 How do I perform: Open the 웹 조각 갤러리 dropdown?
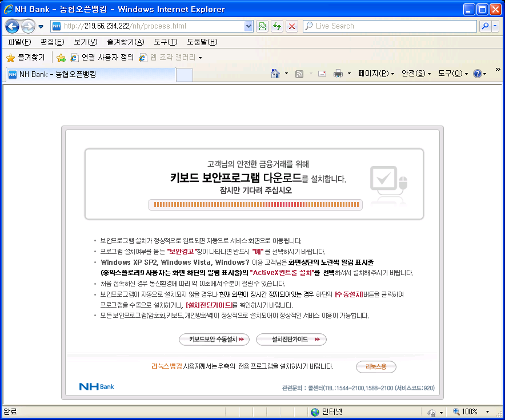point(170,58)
